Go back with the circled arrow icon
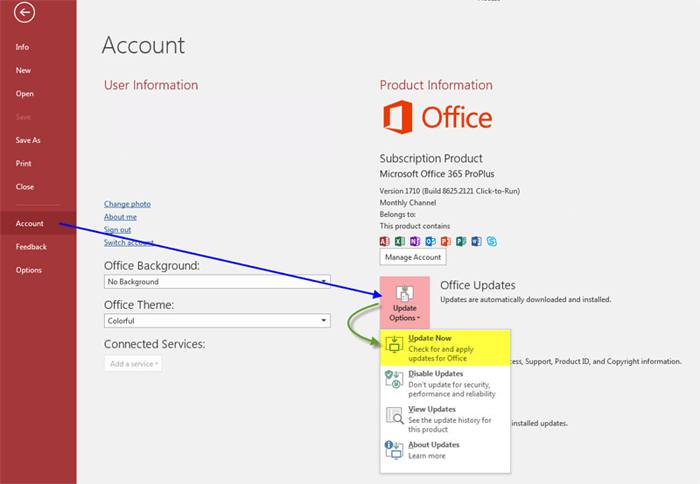The height and width of the screenshot is (484, 700). point(24,13)
